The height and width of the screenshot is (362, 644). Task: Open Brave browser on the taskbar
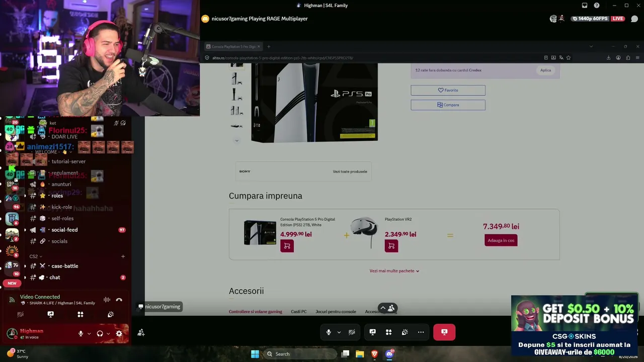click(x=374, y=354)
